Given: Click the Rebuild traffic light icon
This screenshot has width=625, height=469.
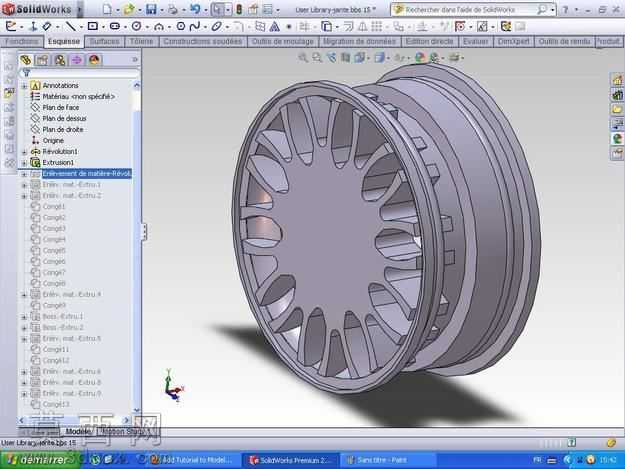Looking at the screenshot, I should coord(239,9).
